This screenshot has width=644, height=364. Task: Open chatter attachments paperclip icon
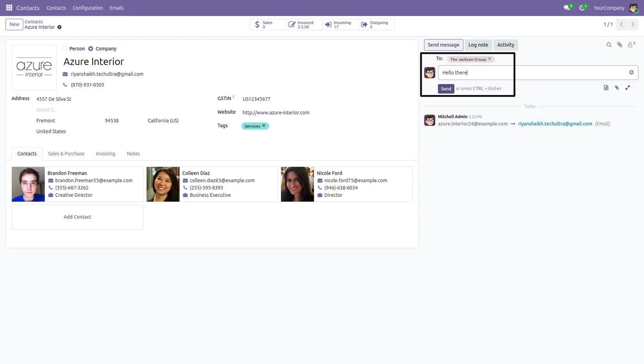[x=619, y=45]
